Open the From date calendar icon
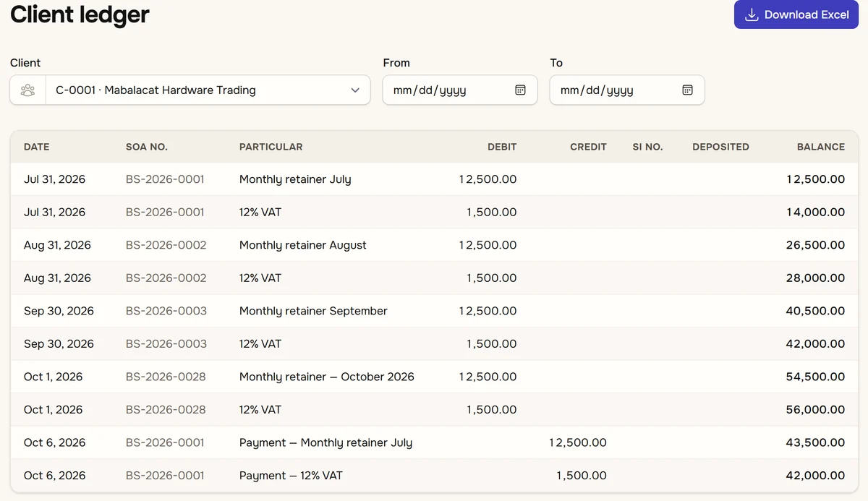Screen dimensions: 868x501 pos(520,90)
